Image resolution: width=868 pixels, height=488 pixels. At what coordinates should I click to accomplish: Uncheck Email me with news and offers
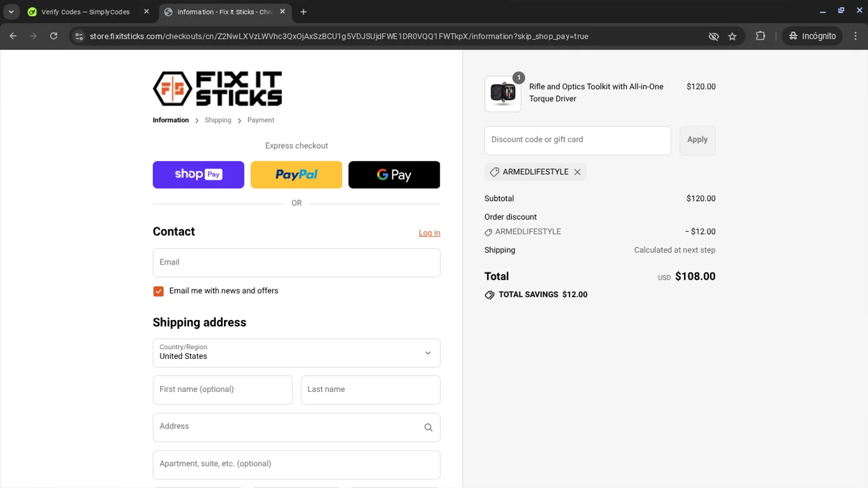[159, 291]
